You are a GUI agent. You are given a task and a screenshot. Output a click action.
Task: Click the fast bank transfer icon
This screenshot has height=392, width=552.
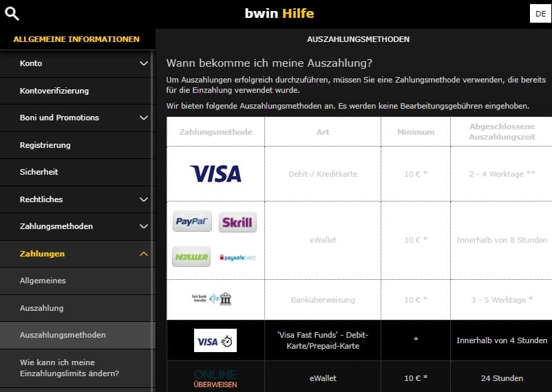[211, 298]
